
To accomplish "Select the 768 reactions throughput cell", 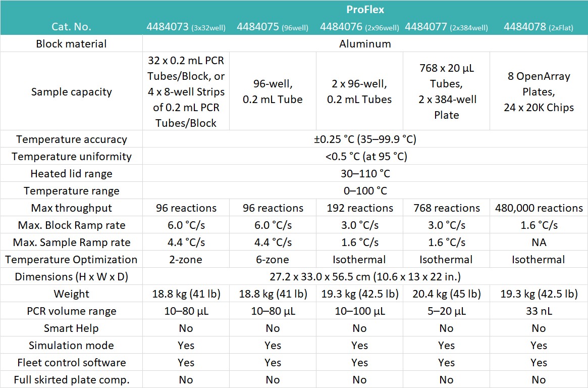I will [x=446, y=208].
